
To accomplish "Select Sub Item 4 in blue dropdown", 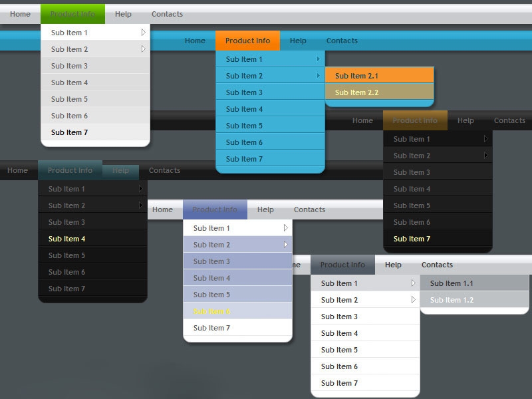I will pyautogui.click(x=270, y=109).
